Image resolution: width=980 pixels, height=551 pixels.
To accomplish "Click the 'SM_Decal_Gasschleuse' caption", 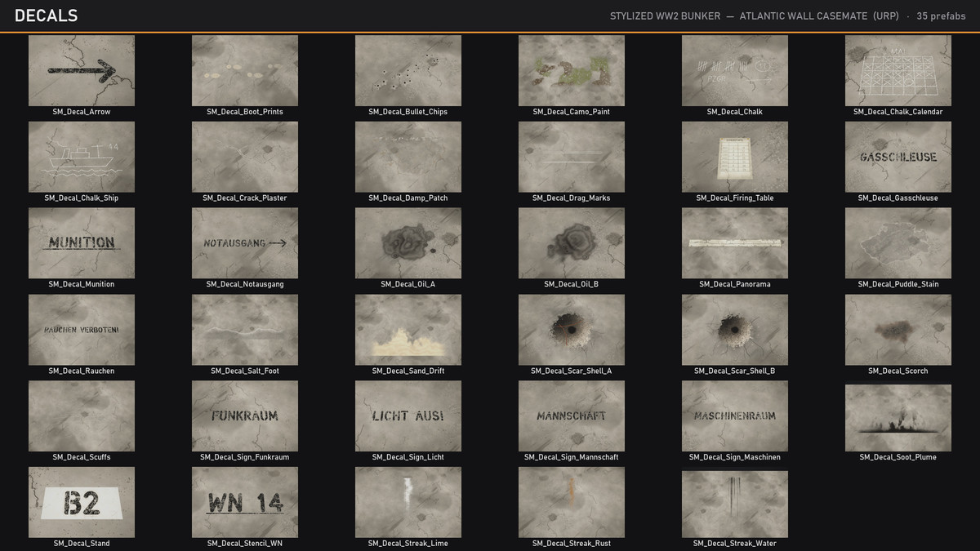I will tap(898, 198).
